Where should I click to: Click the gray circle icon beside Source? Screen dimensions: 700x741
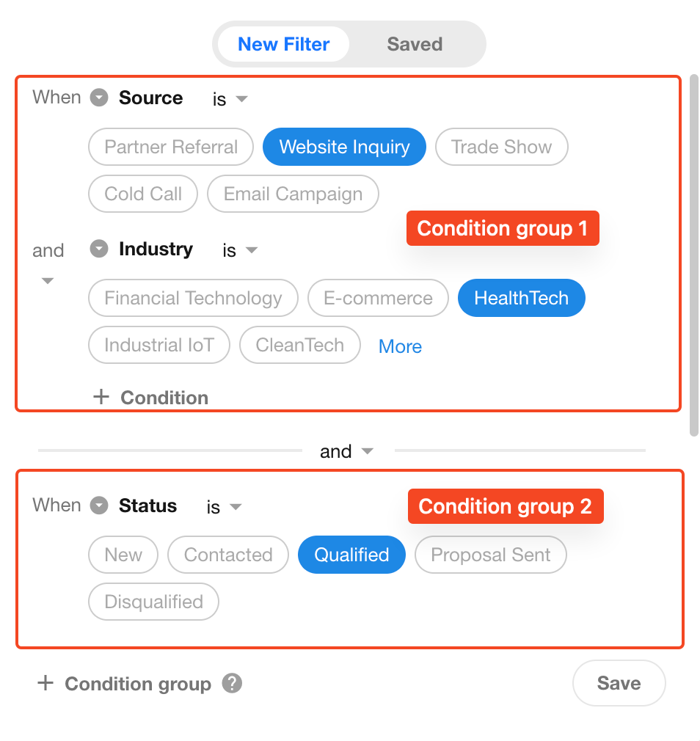click(99, 98)
